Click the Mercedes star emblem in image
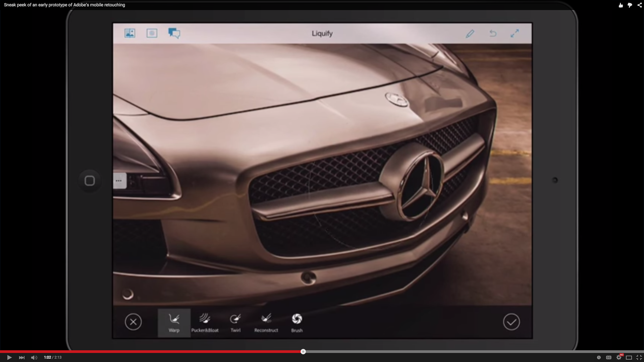The width and height of the screenshot is (644, 362). (x=420, y=186)
